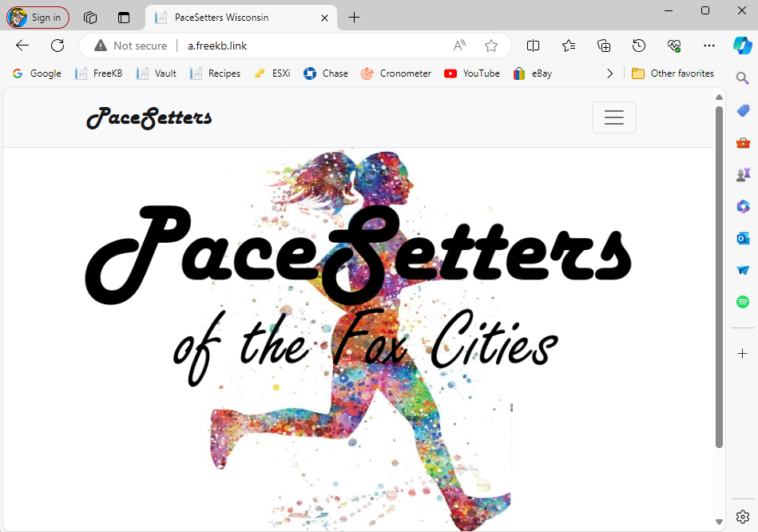Open a new tab with plus button

click(x=355, y=18)
